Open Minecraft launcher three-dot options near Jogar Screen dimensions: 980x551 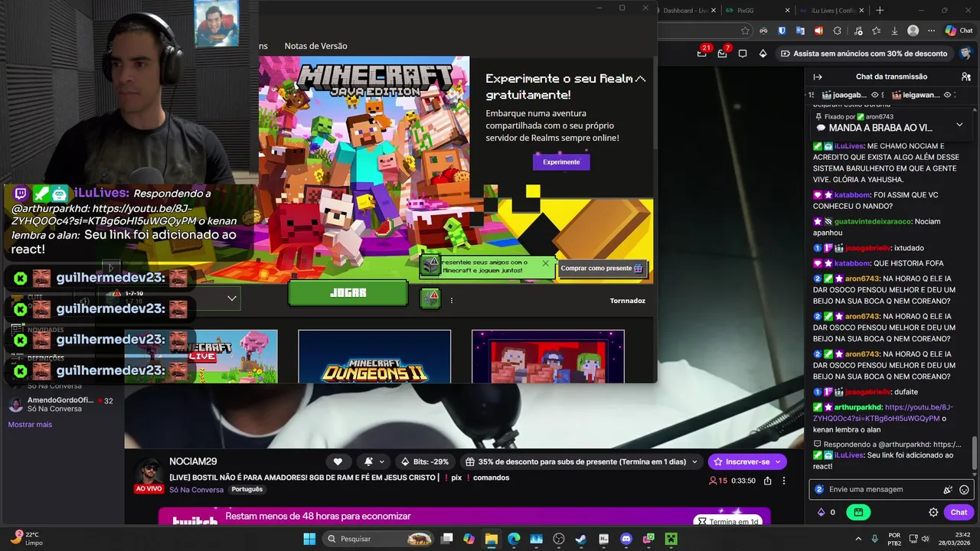click(451, 300)
